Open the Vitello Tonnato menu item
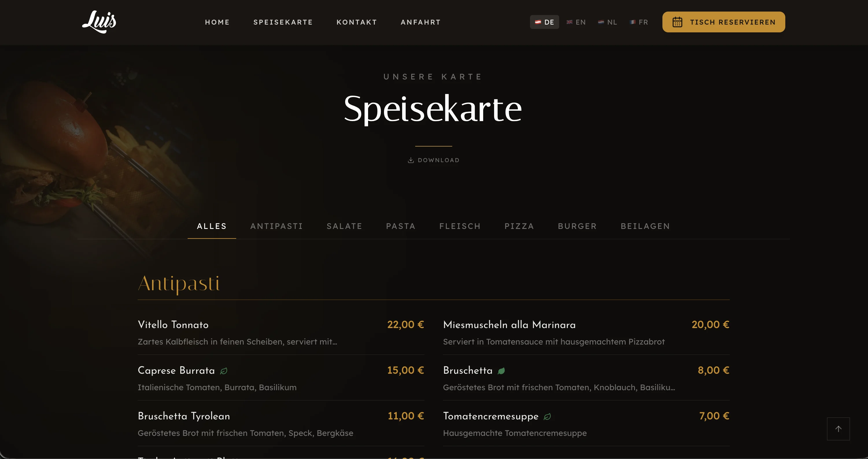The width and height of the screenshot is (868, 459). point(173,325)
